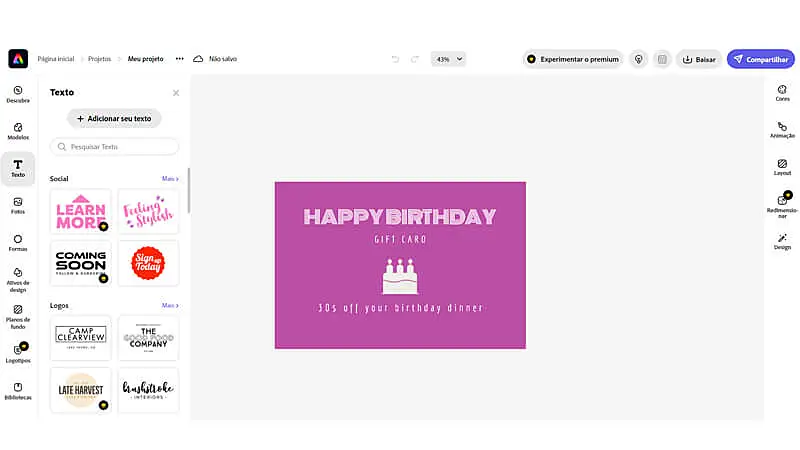Open the Modelos sidebar panel
Viewport: 800px width, 450px height.
coord(18,131)
